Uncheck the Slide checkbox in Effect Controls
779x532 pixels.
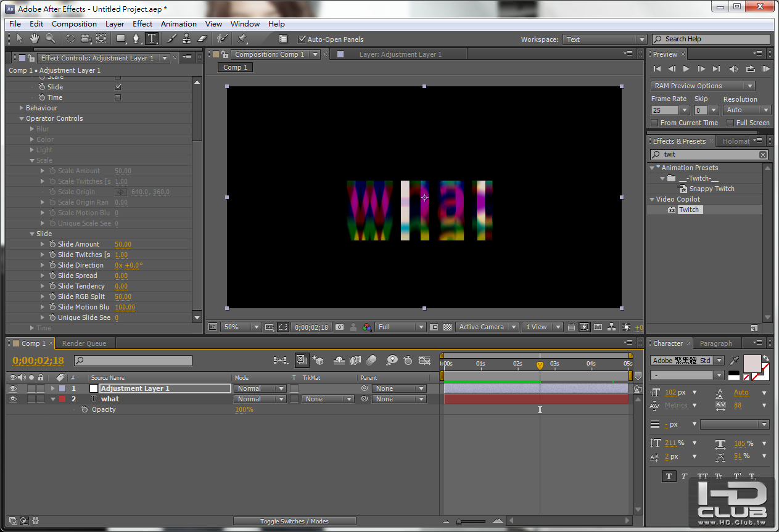click(118, 87)
